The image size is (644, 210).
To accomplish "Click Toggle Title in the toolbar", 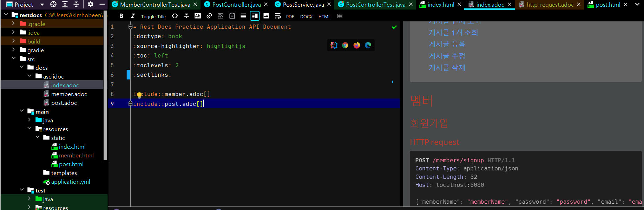I will 153,16.
